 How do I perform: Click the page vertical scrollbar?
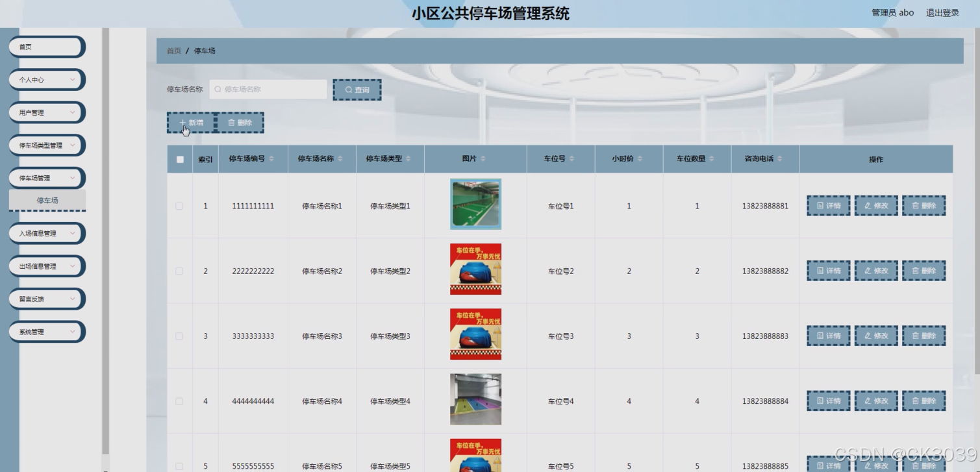(977, 201)
